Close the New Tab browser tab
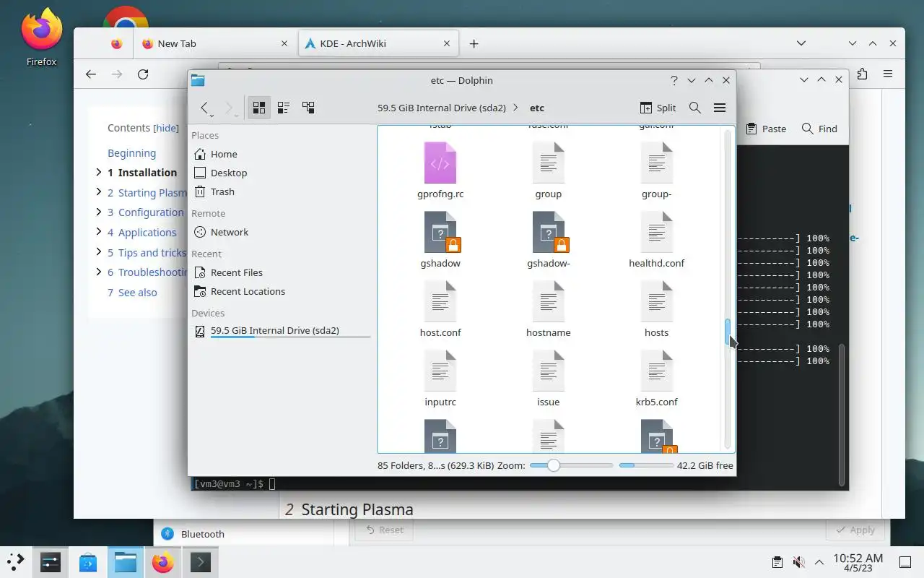 click(284, 43)
